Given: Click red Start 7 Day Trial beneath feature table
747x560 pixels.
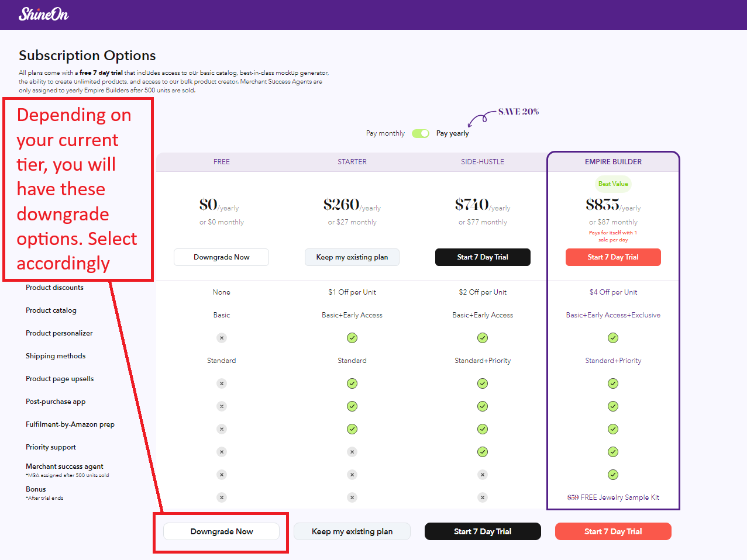Looking at the screenshot, I should (x=613, y=531).
